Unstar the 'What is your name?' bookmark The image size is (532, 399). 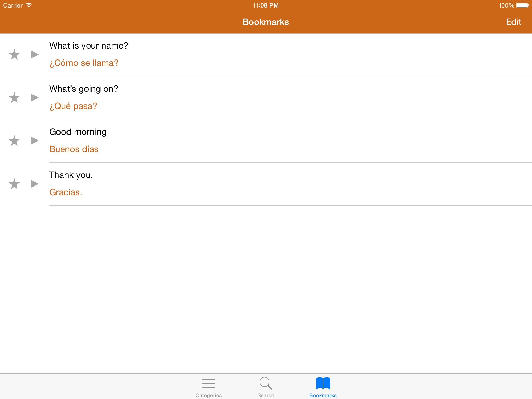[x=14, y=55]
